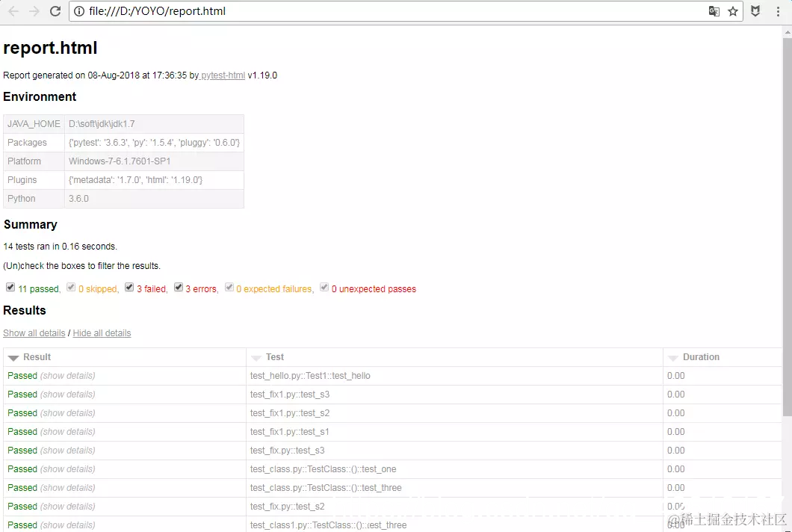Click the Environment section heading
The image size is (792, 532).
(40, 96)
